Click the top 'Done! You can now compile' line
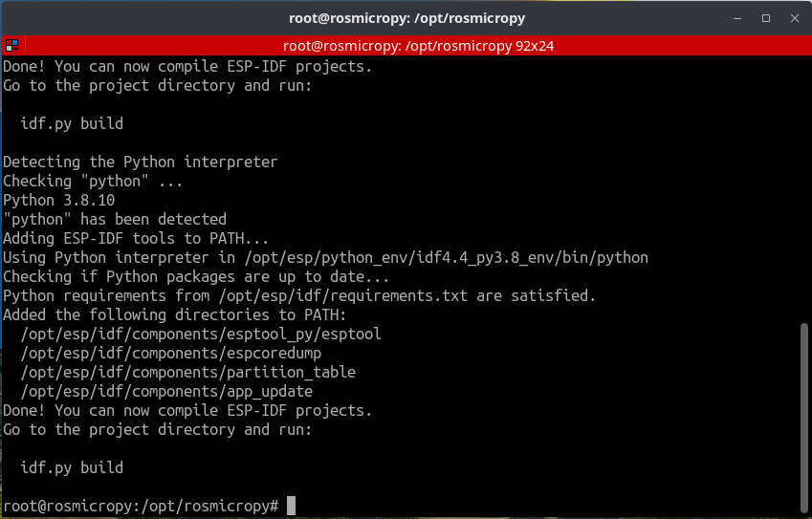This screenshot has height=519, width=812. [x=187, y=66]
